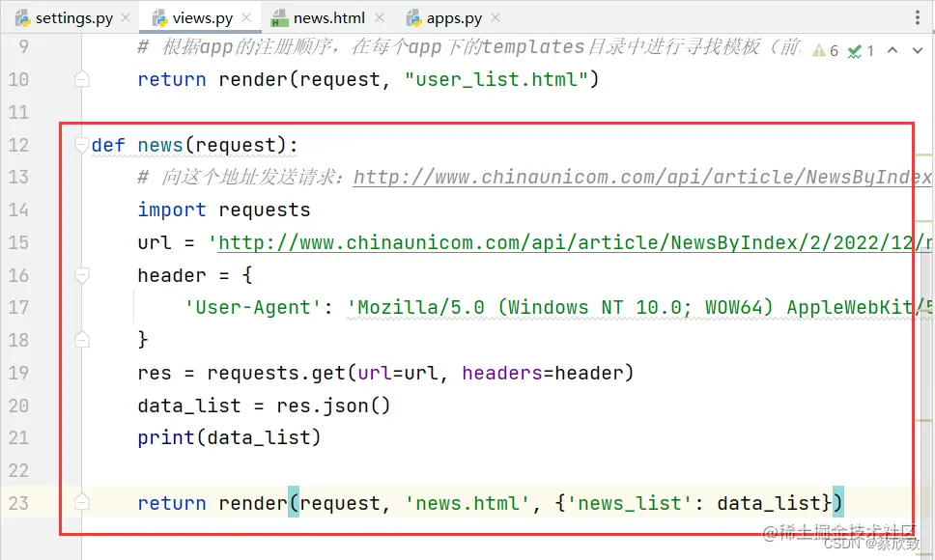Click the URL string on line 15
The image size is (935, 560).
point(570,242)
